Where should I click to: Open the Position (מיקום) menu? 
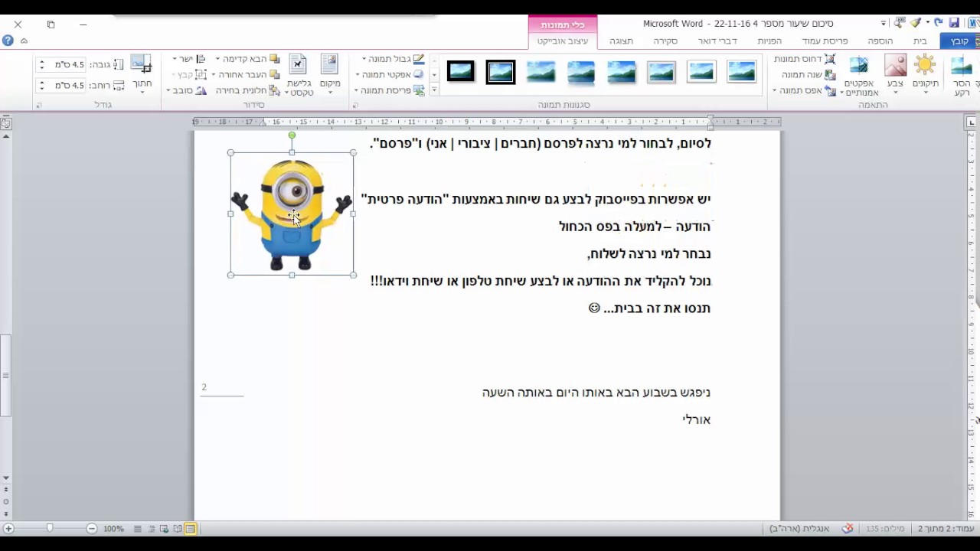coord(329,75)
